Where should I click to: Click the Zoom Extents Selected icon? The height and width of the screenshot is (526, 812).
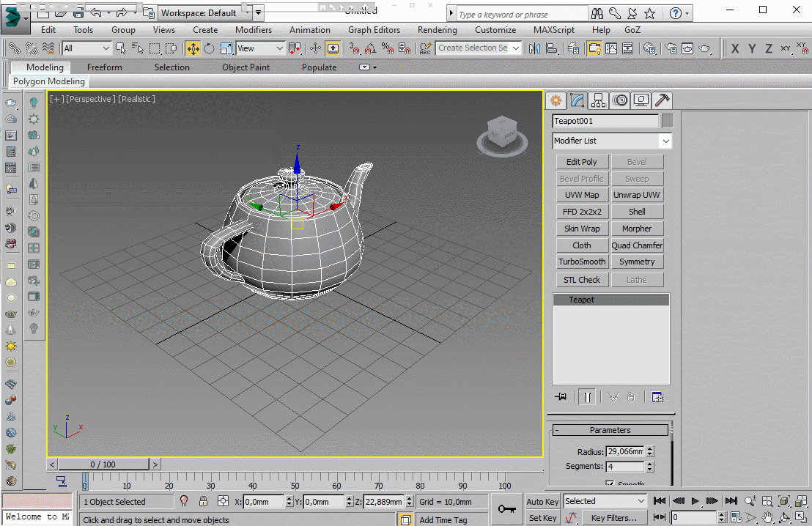[x=784, y=501]
